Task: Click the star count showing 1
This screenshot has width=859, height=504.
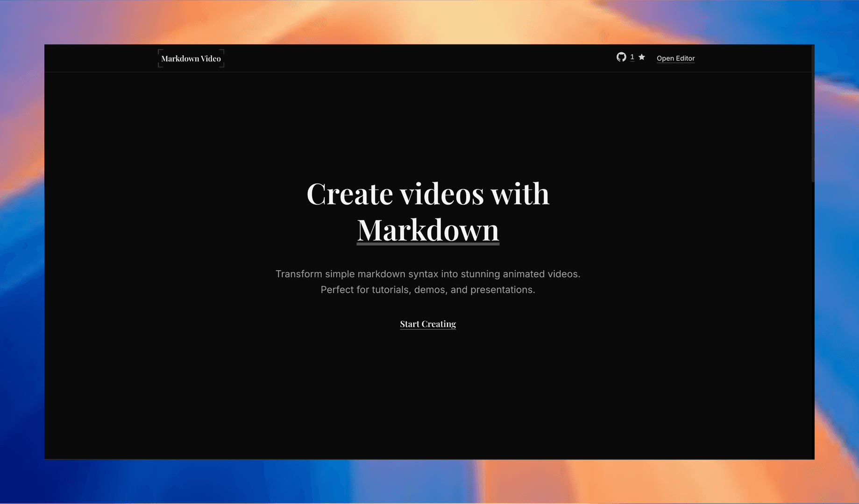Action: coord(632,57)
